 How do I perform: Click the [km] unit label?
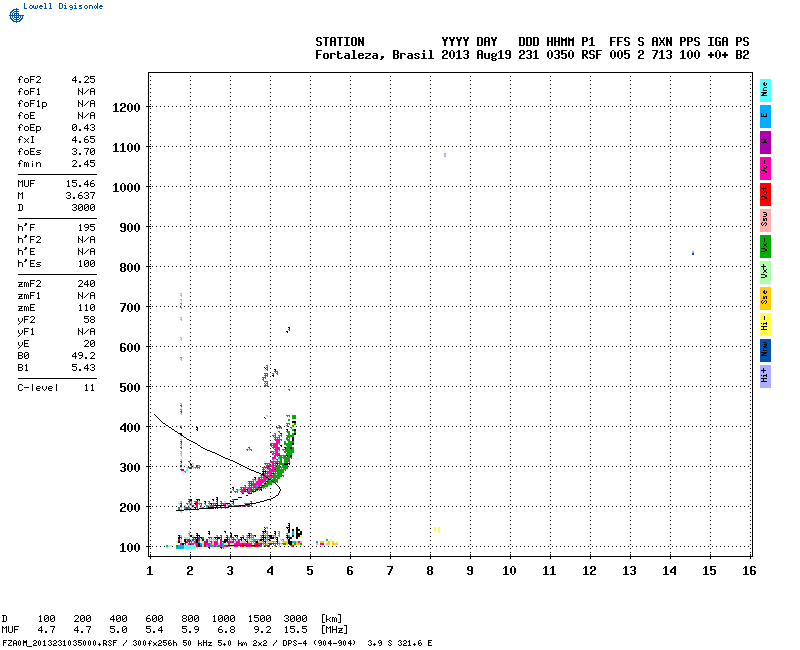331,619
